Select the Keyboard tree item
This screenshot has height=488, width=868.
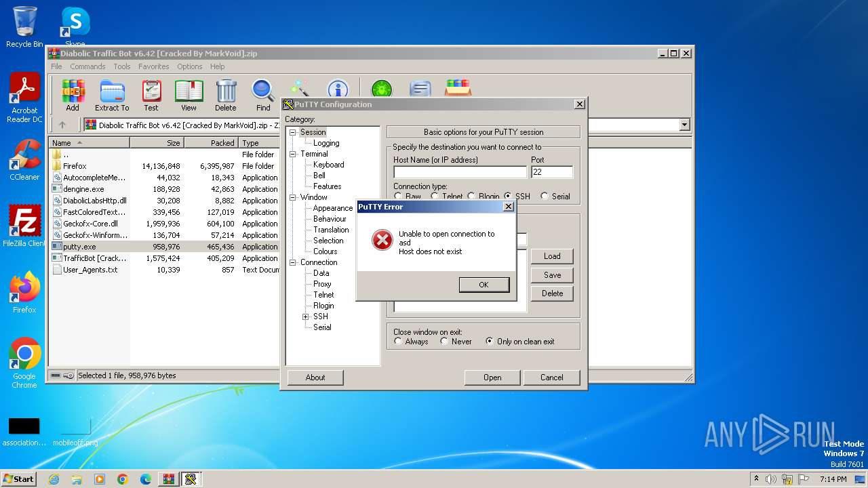click(329, 165)
